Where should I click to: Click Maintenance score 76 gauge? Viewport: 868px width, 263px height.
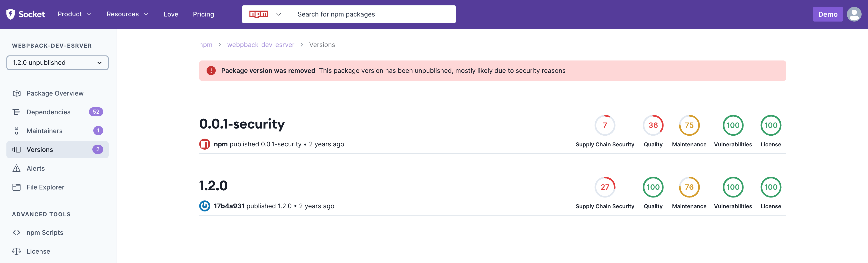click(689, 187)
